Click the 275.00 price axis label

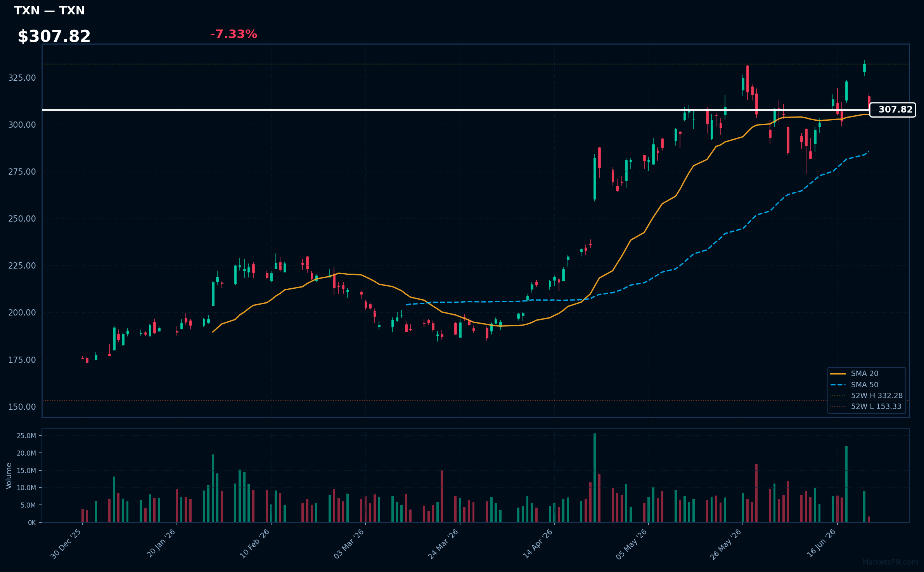(22, 172)
